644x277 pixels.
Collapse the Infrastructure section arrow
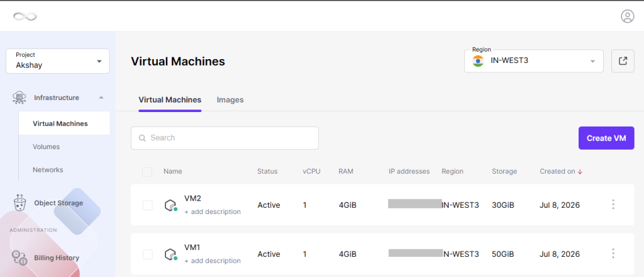[x=101, y=98]
